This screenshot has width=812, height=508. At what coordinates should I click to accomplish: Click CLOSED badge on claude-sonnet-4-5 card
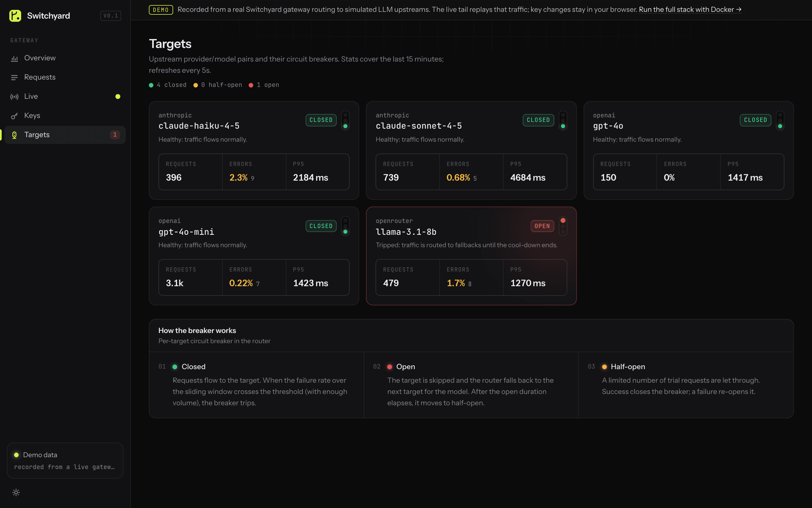(538, 120)
